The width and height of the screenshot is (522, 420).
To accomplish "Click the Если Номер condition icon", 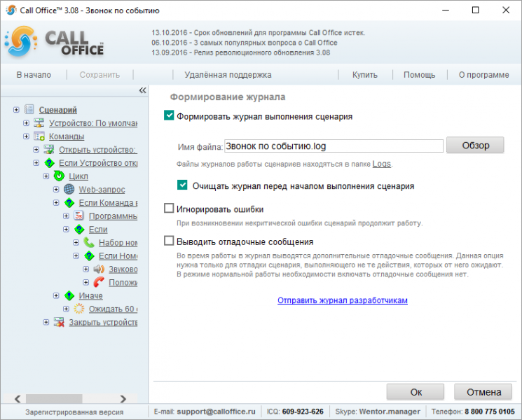I will (x=89, y=255).
